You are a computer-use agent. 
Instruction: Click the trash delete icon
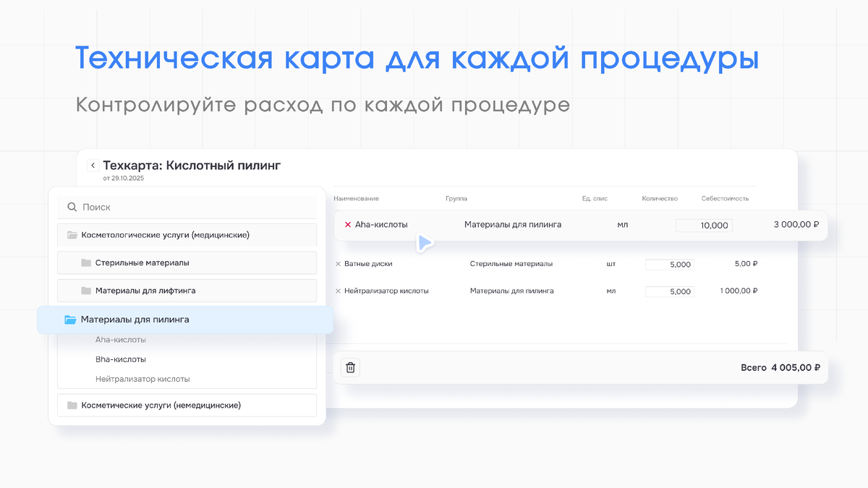coord(350,367)
